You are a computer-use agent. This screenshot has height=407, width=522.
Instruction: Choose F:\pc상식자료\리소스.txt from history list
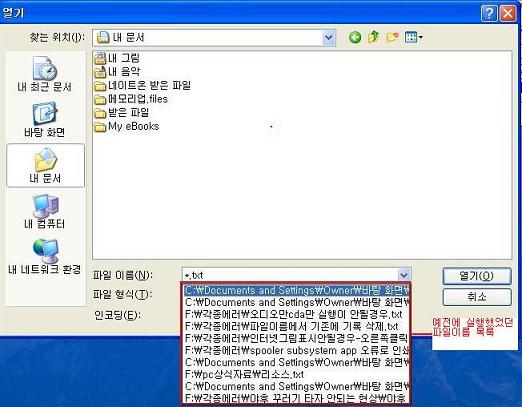[244, 374]
